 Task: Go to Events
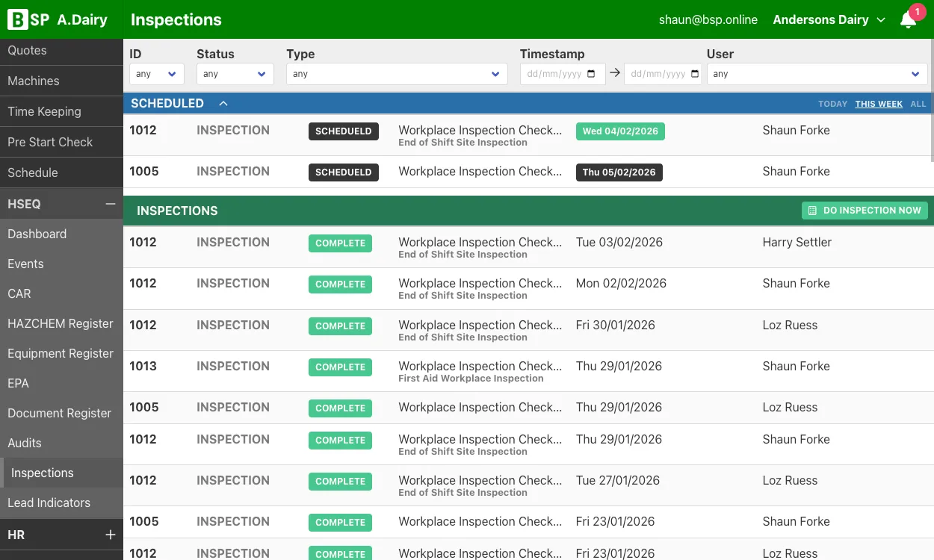[61, 264]
